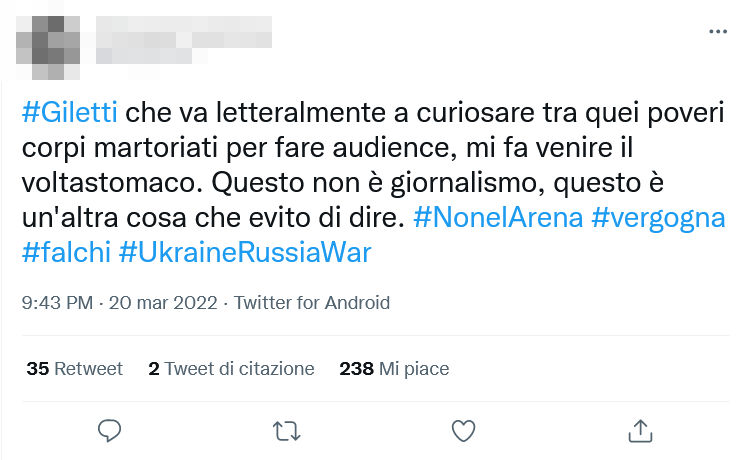This screenshot has width=748, height=460.
Task: Open the share icon for this tweet
Action: point(638,430)
